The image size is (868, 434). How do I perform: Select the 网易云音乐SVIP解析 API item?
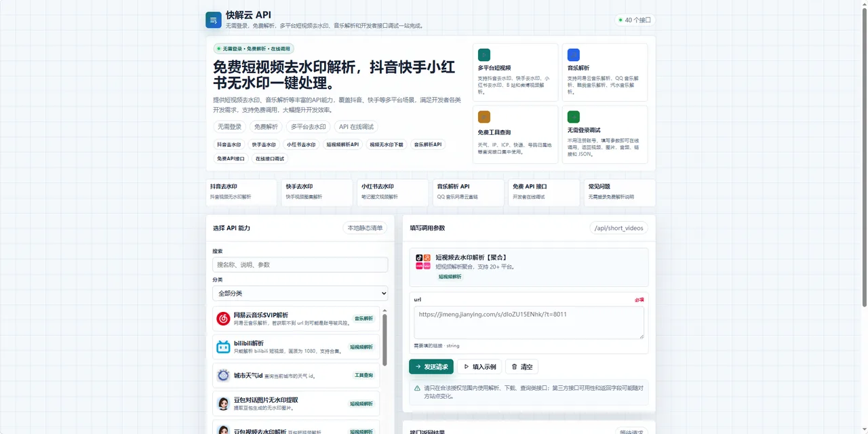pyautogui.click(x=295, y=319)
